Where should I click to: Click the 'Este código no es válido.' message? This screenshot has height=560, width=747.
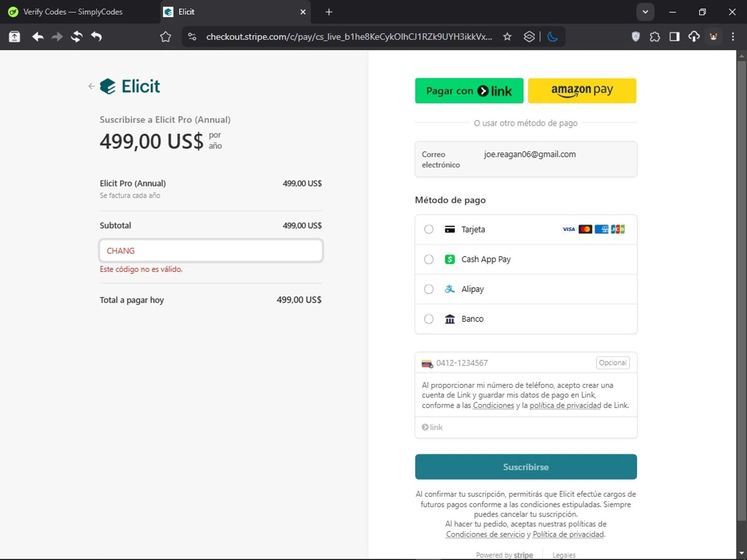[141, 269]
